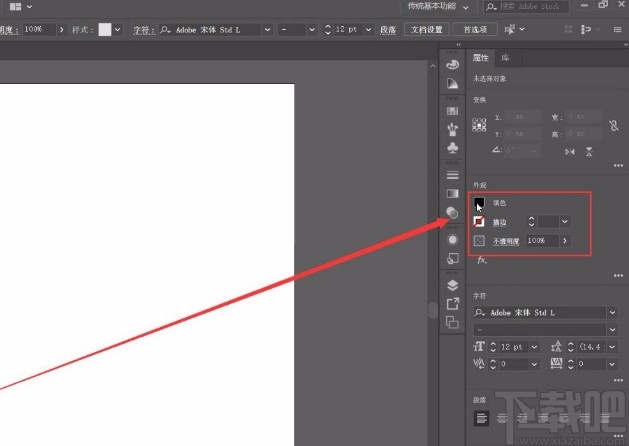
Task: Click the 描边 stroke color swatch
Action: point(479,221)
